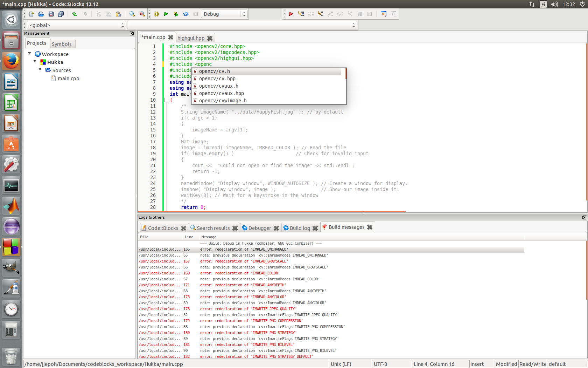Open the function selector dropdown
Screen dimensions: 588x368
(242, 25)
